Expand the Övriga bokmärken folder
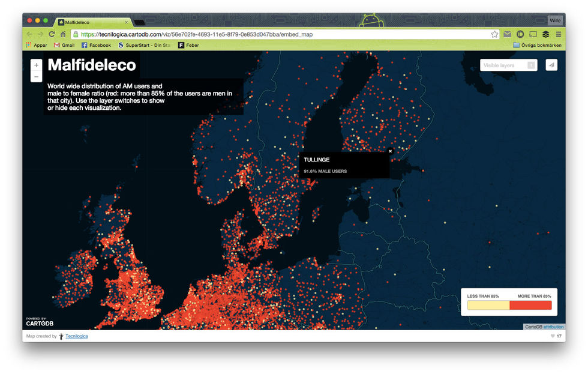This screenshot has height=374, width=588. 537,45
